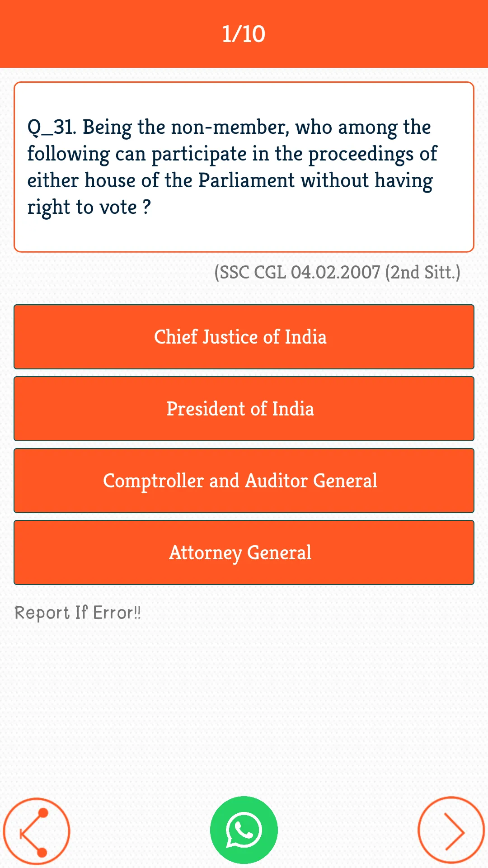Open the green WhatsApp share button
Screen dimensions: 488x868
(x=244, y=830)
